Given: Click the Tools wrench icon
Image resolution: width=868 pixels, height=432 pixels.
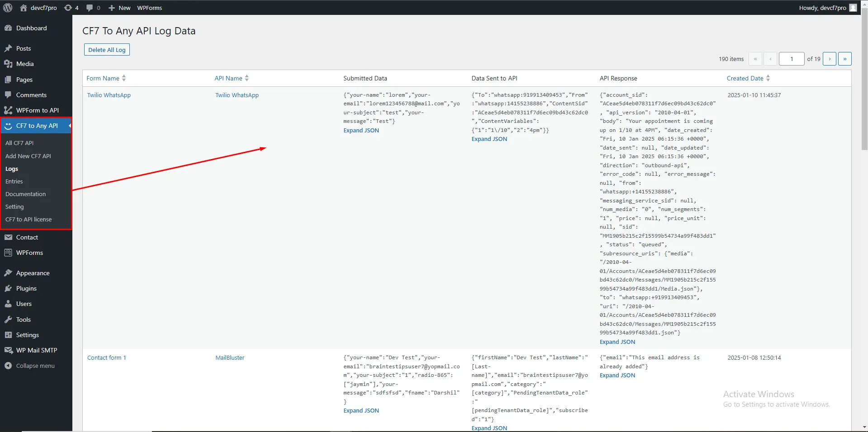Looking at the screenshot, I should point(8,319).
